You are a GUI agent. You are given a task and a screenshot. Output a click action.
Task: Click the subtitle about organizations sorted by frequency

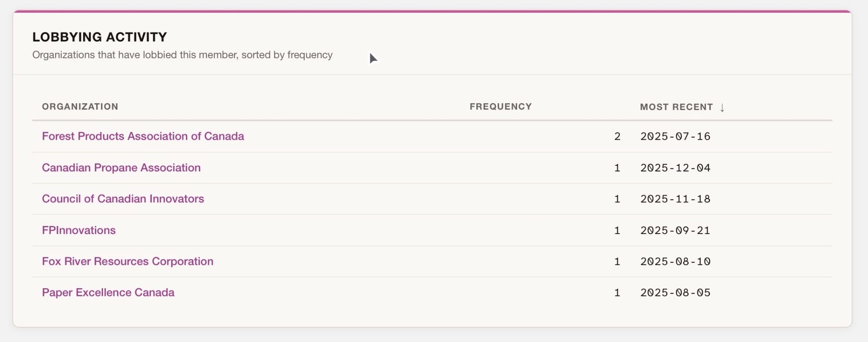coord(182,55)
